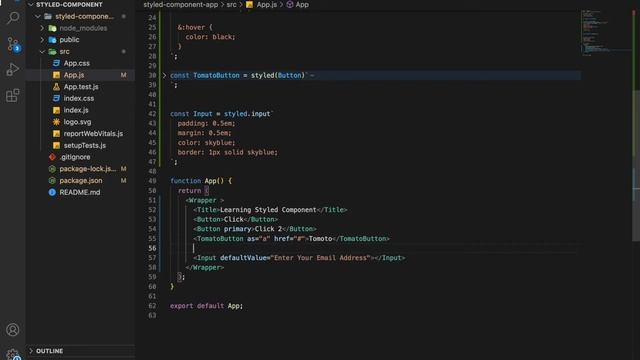Image resolution: width=640 pixels, height=360 pixels.
Task: Click 'const Input = styled.input' line
Action: [222, 113]
